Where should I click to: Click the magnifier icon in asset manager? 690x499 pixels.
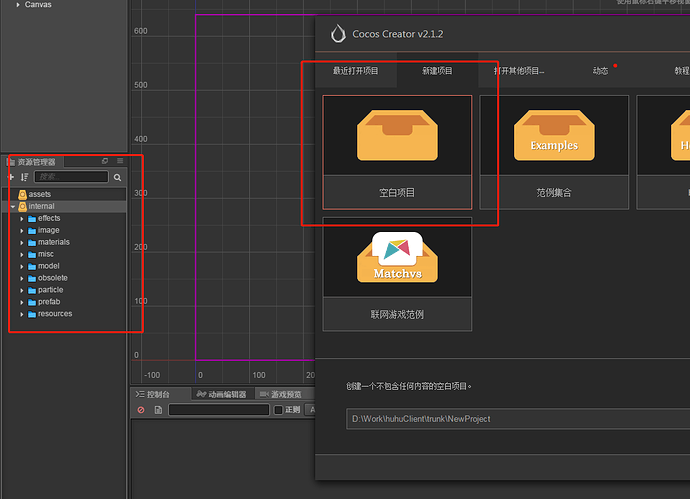click(117, 177)
